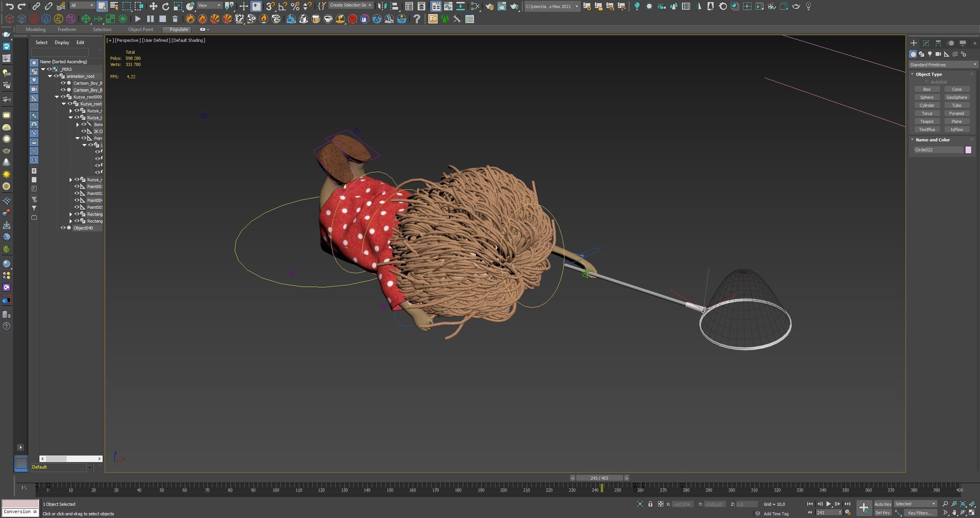Toggle Percent Snap icon
This screenshot has width=980, height=518.
coord(295,6)
